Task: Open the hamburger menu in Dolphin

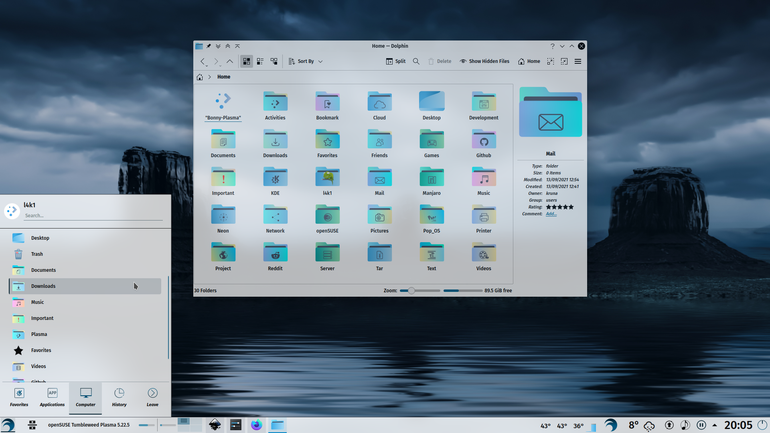Action: (x=578, y=61)
